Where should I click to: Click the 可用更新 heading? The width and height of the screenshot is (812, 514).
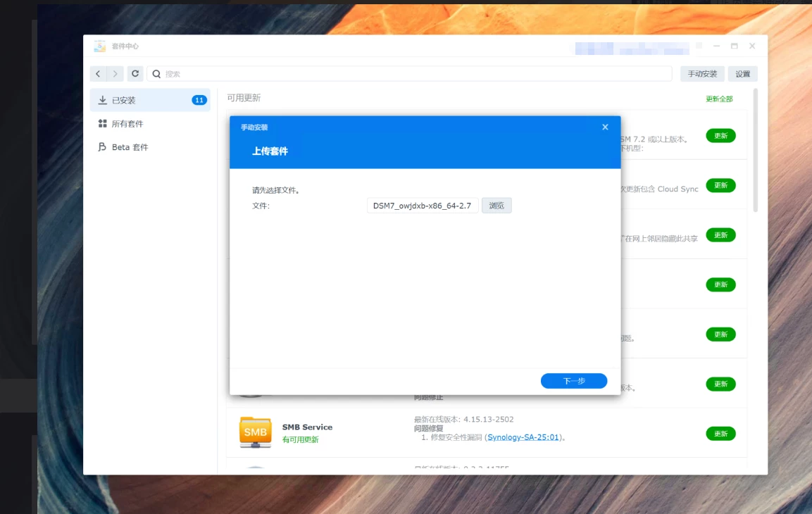click(244, 98)
